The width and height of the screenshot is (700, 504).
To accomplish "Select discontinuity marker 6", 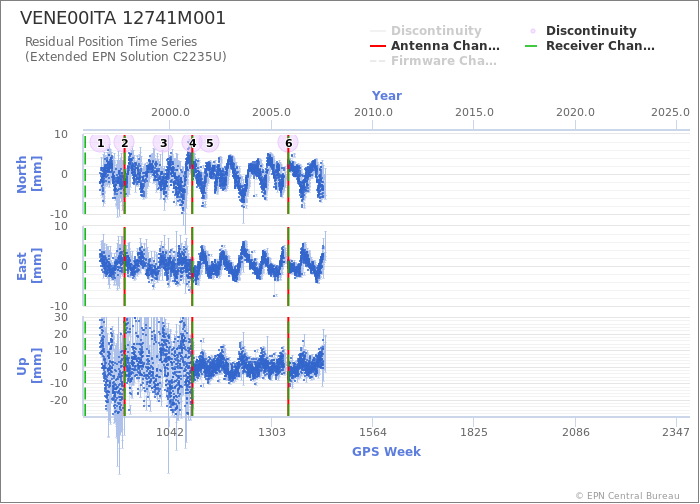I will (x=288, y=143).
